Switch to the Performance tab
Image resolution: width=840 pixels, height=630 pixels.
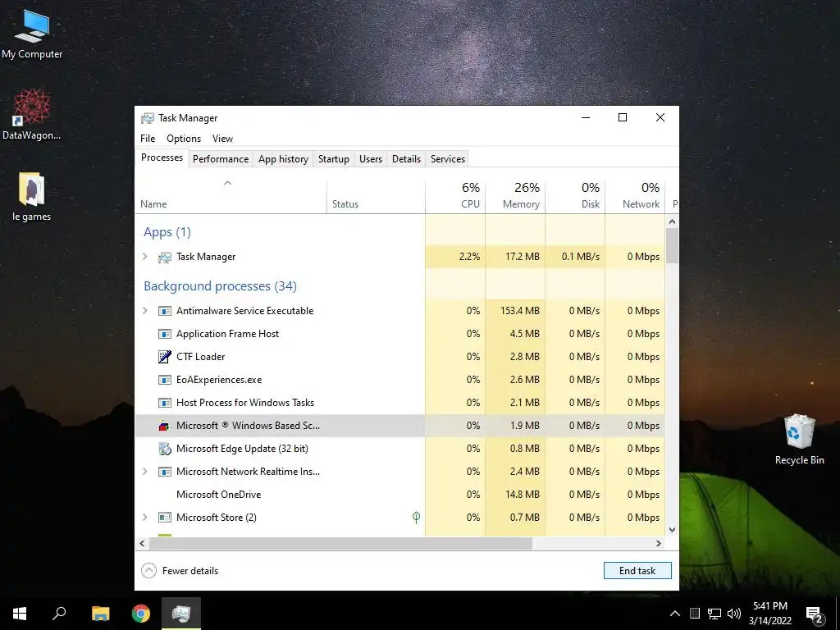221,159
